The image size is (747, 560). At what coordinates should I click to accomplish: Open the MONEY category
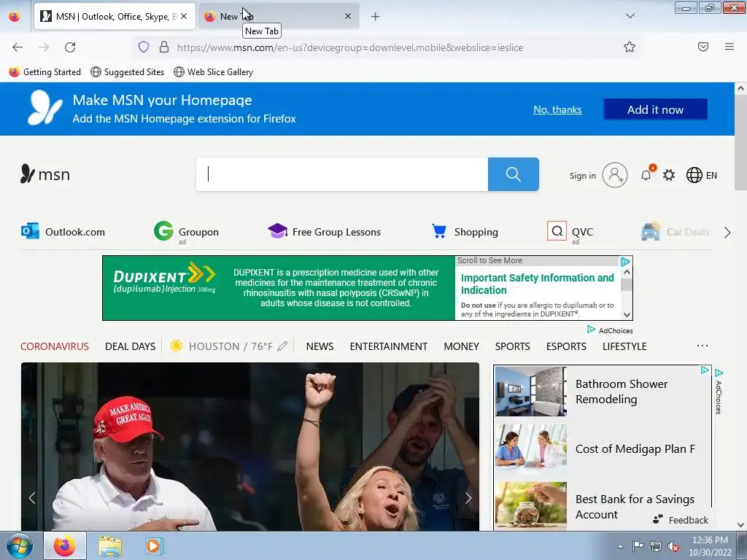click(x=462, y=346)
